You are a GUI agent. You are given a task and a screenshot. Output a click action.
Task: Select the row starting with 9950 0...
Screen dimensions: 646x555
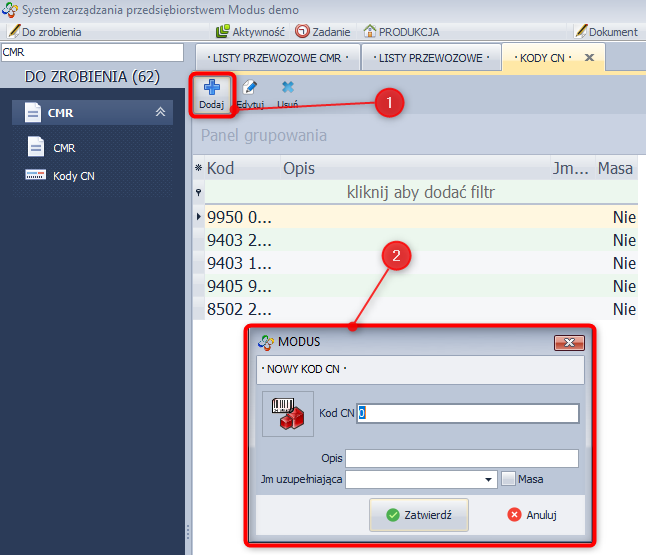tap(421, 217)
